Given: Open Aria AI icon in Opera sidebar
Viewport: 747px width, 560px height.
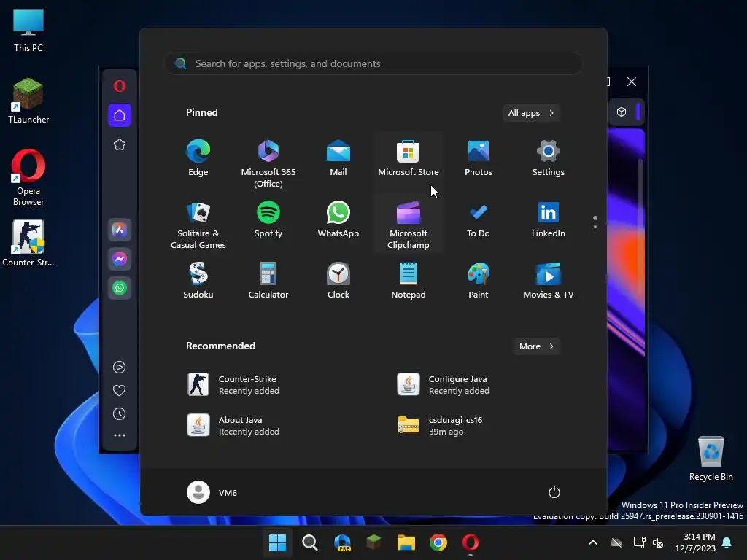Looking at the screenshot, I should coord(120,230).
